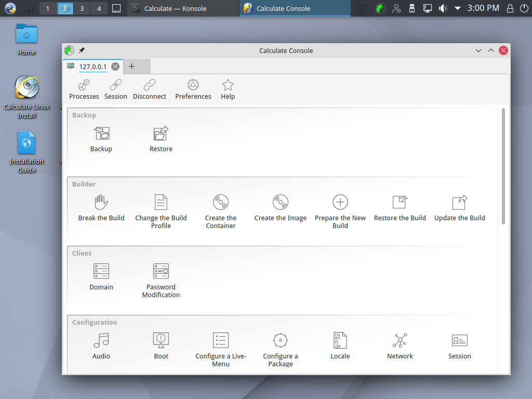This screenshot has width=532, height=399.
Task: Open Calculate Console window menu icon
Action: pyautogui.click(x=69, y=50)
